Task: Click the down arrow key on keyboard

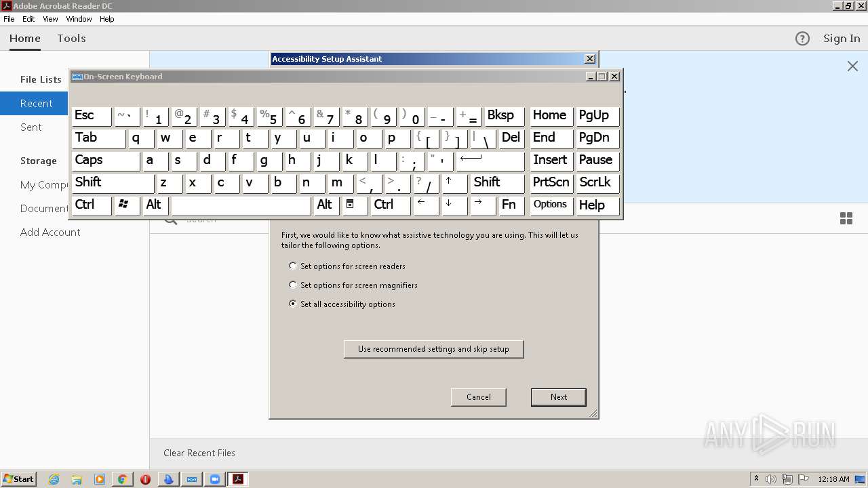Action: [454, 205]
